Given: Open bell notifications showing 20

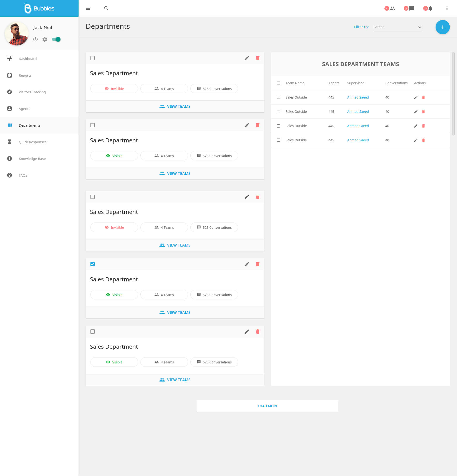Looking at the screenshot, I should (x=428, y=8).
